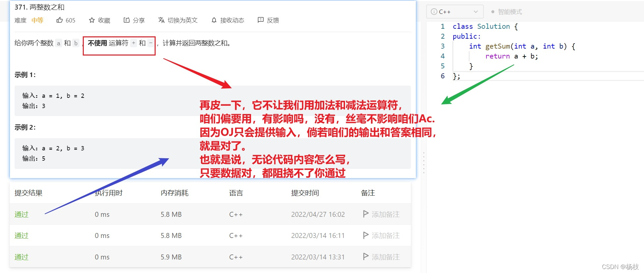Viewport: 644px width, 273px height.
Task: Click 添加备注 in the 2022/03/14 16:11 row
Action: 386,236
